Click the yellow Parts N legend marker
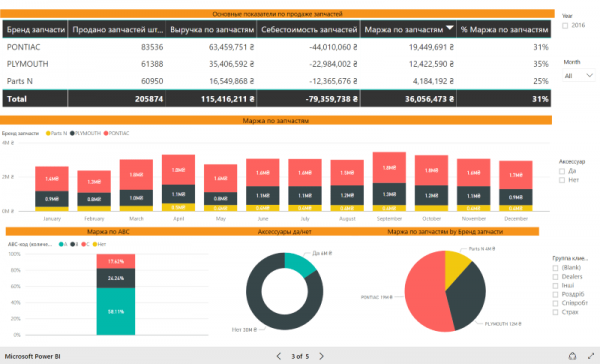This screenshot has height=364, width=600. [x=48, y=133]
